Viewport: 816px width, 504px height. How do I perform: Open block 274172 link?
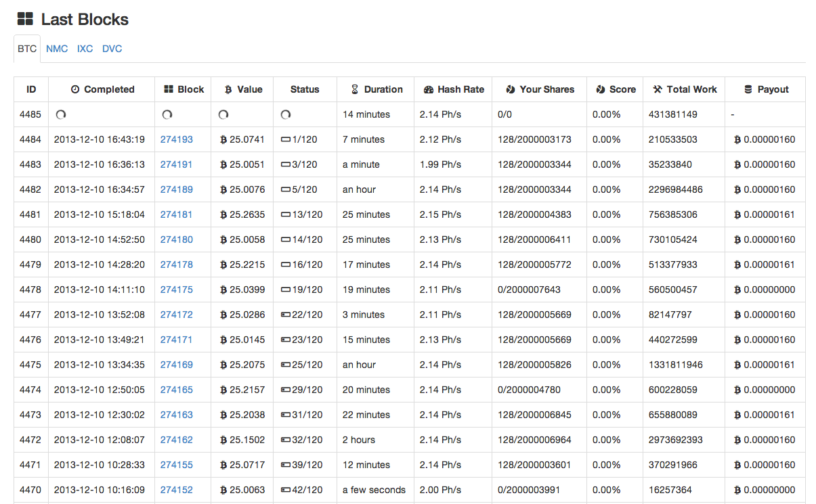[x=177, y=315]
